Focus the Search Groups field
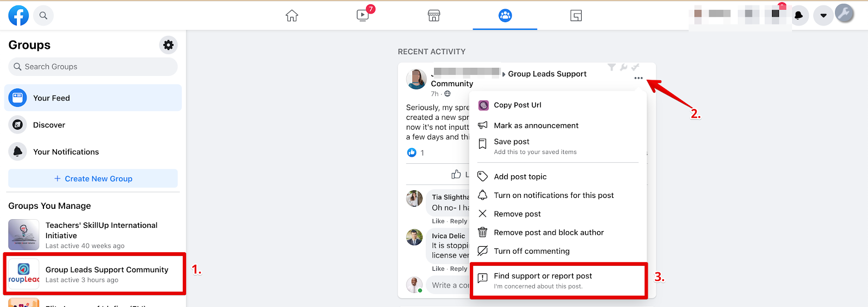Image resolution: width=868 pixels, height=307 pixels. point(93,67)
